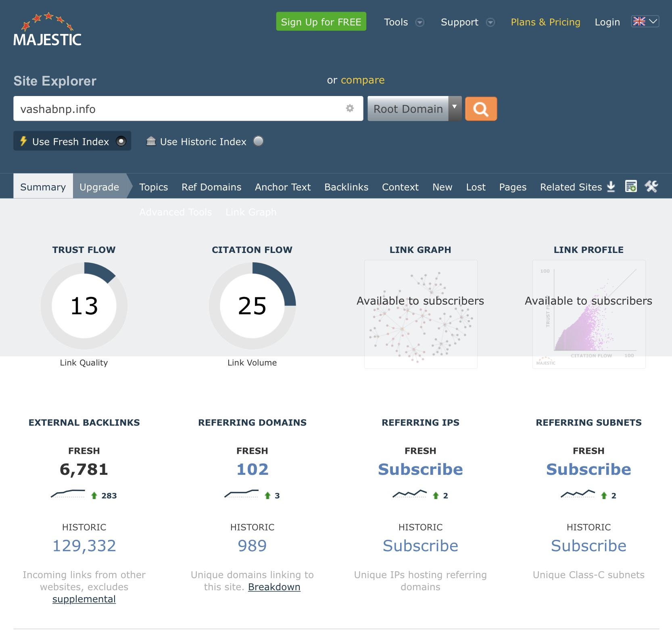Screen dimensions: 672x633
Task: Click the Citation Flow 25 gauge
Action: (x=252, y=306)
